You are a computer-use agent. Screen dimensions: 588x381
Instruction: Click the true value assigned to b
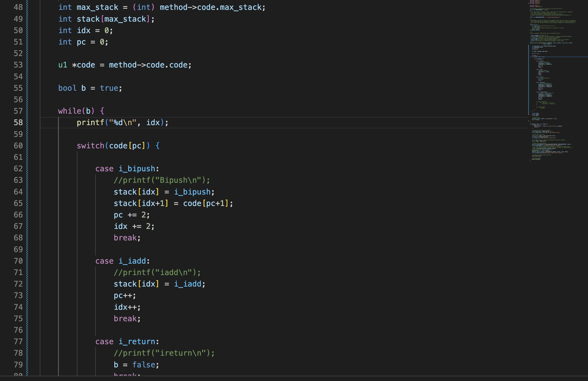pos(109,88)
